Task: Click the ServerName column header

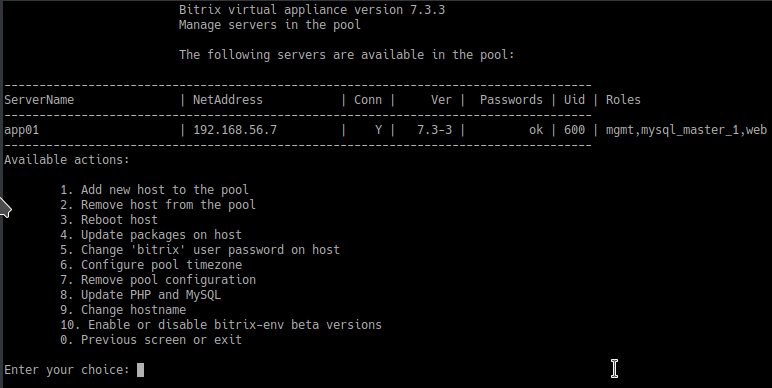Action: click(39, 100)
